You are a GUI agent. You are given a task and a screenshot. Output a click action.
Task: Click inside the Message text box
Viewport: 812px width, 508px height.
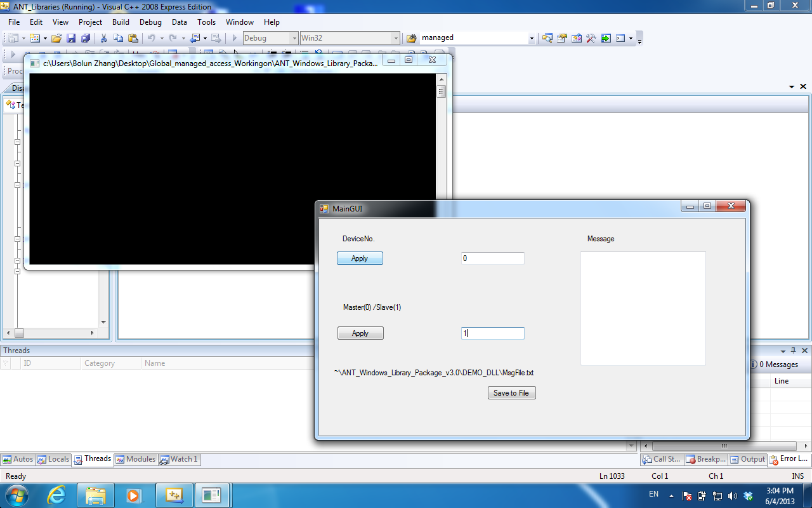click(x=643, y=308)
